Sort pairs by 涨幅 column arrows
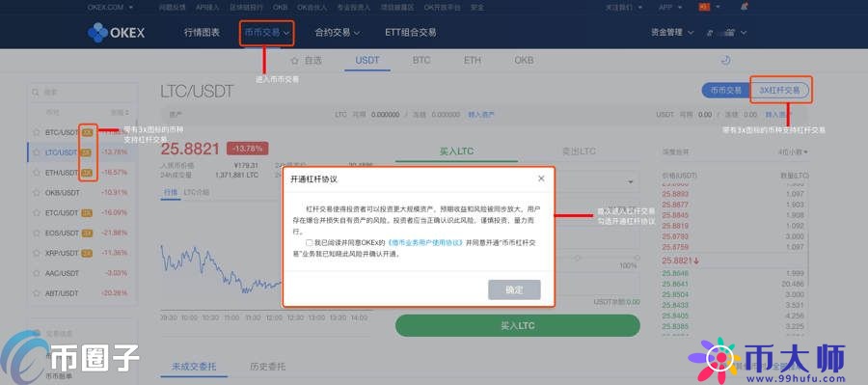 126,113
